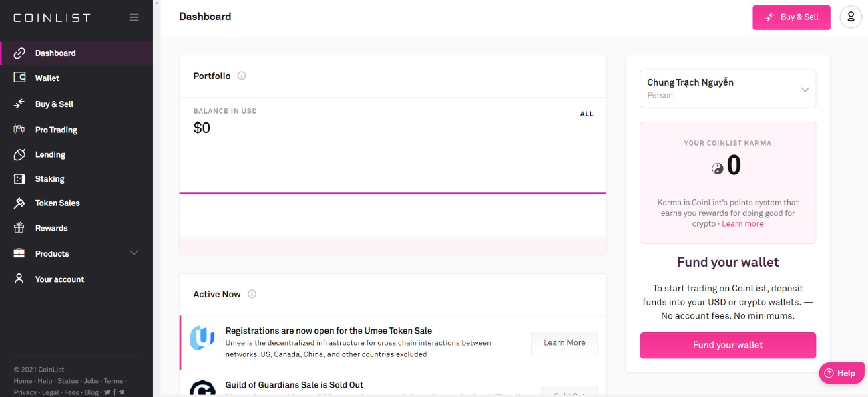Image resolution: width=868 pixels, height=397 pixels.
Task: Click the Portfolio info icon
Action: tap(242, 76)
